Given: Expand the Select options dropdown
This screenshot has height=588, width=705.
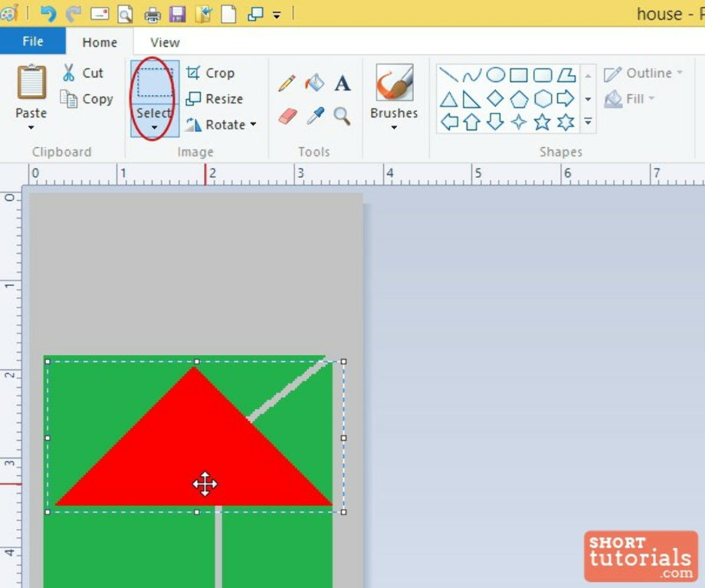Looking at the screenshot, I should coord(155,120).
